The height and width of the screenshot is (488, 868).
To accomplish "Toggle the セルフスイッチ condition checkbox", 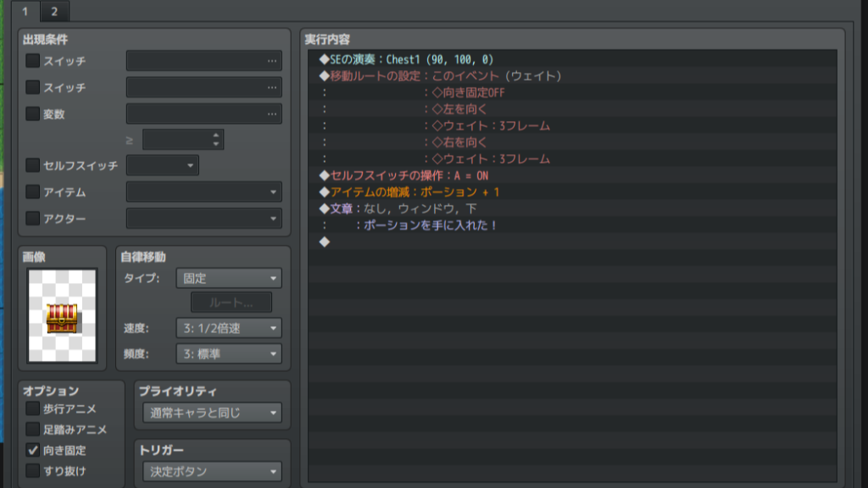I will pyautogui.click(x=33, y=165).
